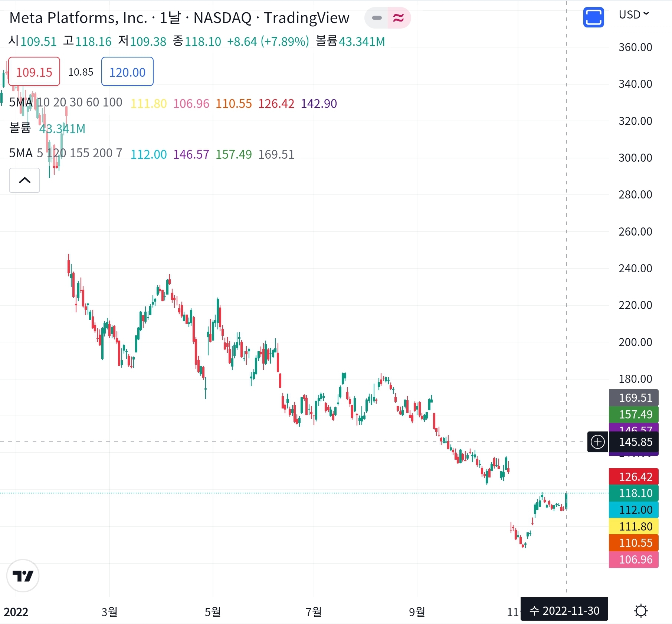Click the TradingView logo button
Screen dimensions: 672x624
(x=23, y=576)
